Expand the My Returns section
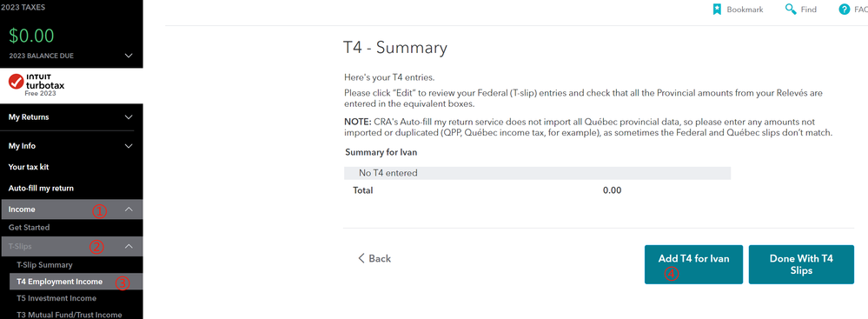Screen dimensions: 868x319 click(71, 116)
